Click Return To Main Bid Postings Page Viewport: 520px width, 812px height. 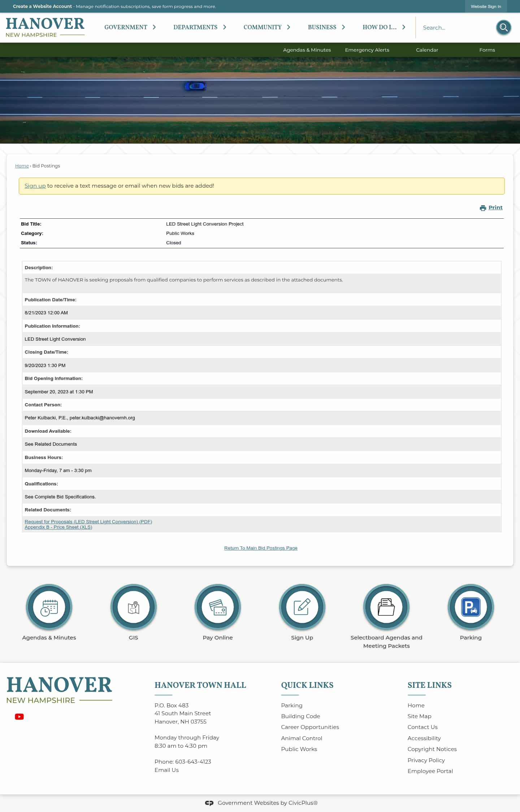pyautogui.click(x=261, y=548)
